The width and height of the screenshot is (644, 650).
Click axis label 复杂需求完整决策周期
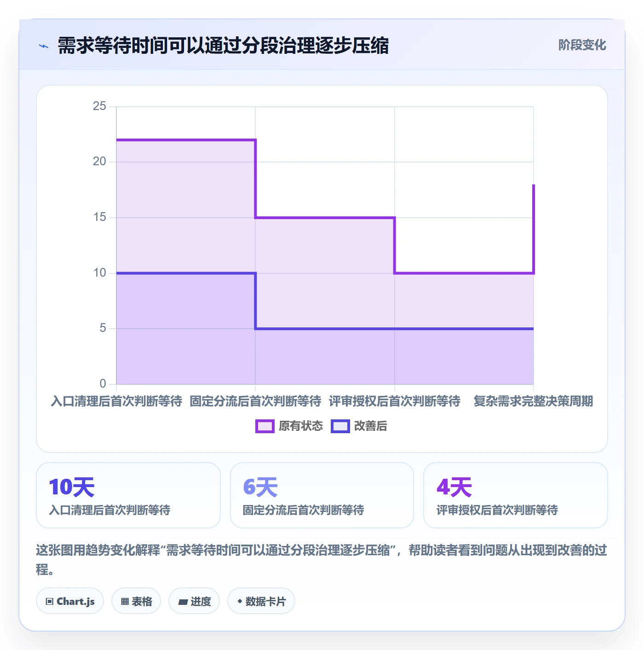[x=534, y=401]
